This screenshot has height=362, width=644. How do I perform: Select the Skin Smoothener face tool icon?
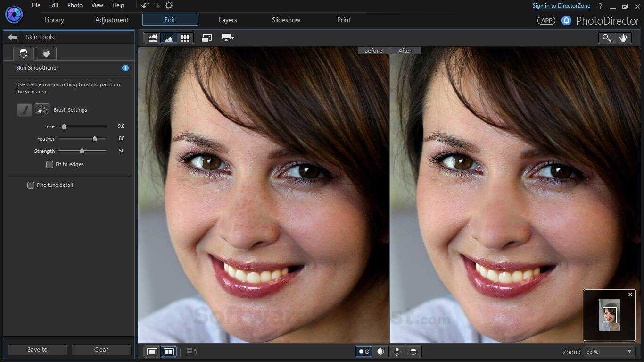(23, 53)
